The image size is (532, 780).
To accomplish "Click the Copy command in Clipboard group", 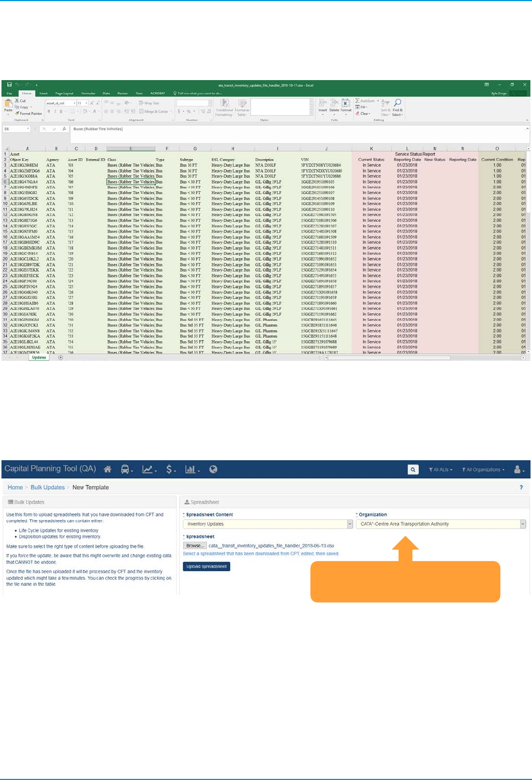I will coord(22,107).
